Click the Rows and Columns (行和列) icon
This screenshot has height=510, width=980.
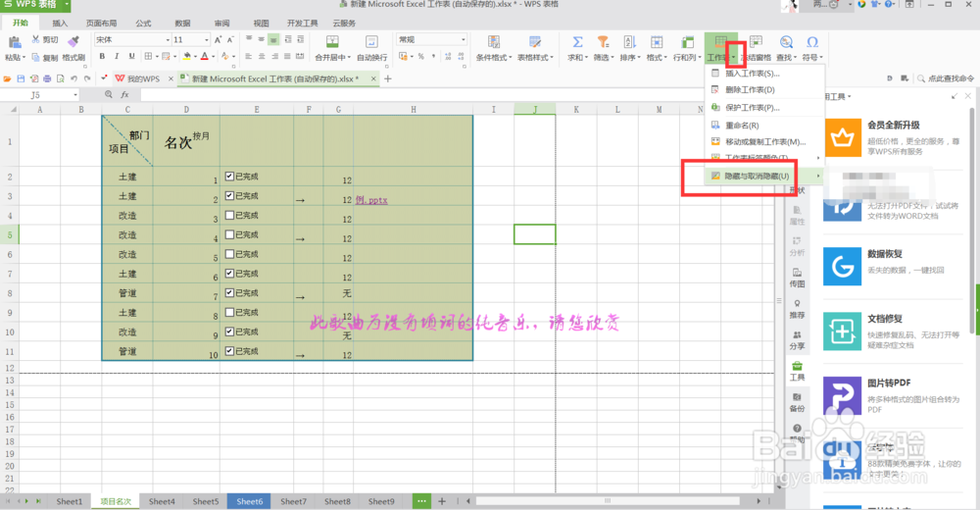(688, 42)
